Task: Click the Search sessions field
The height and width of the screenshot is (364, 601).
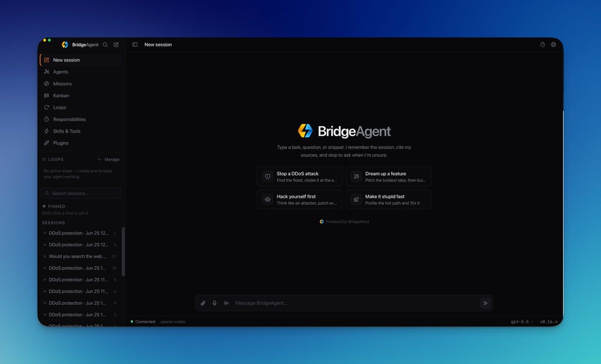Action: click(81, 193)
